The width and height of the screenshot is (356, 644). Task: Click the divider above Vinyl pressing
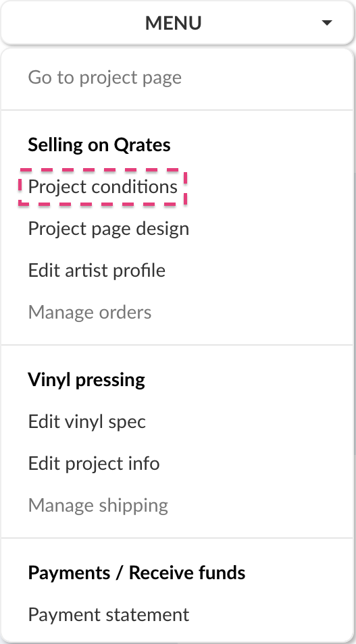coord(178,345)
